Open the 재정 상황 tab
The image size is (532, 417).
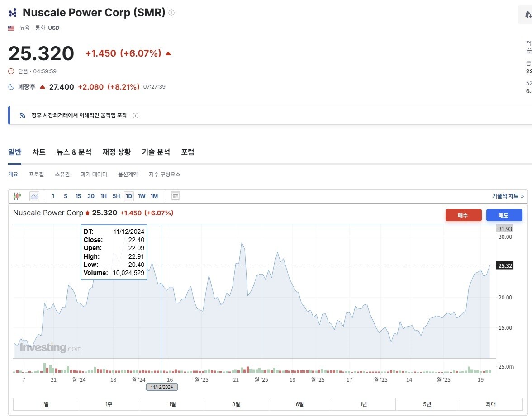coord(117,152)
